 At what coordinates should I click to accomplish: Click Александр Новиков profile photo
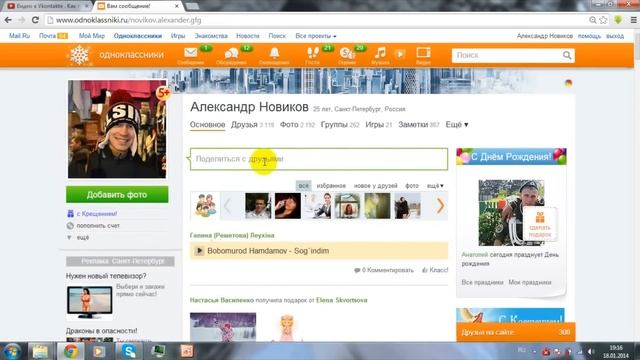tap(117, 129)
